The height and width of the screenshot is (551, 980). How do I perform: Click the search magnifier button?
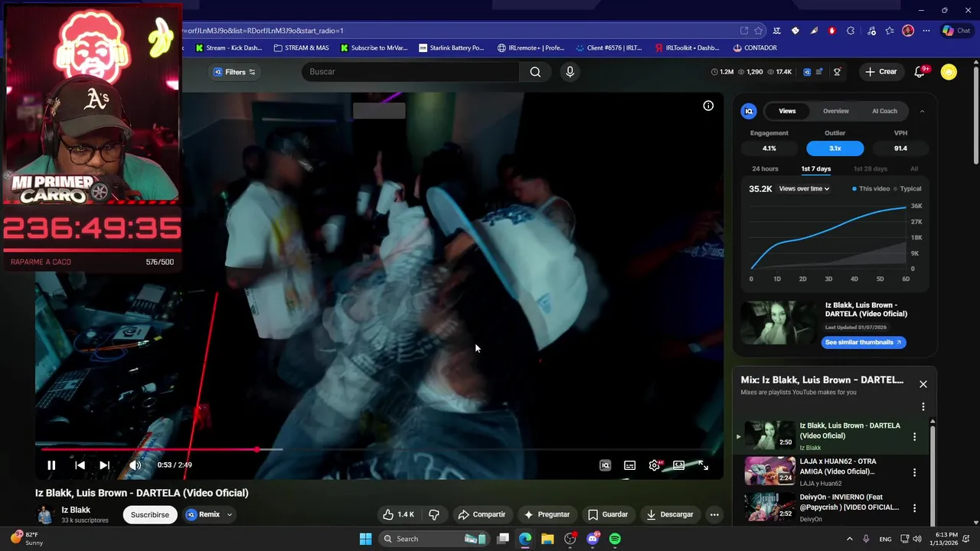coord(535,72)
